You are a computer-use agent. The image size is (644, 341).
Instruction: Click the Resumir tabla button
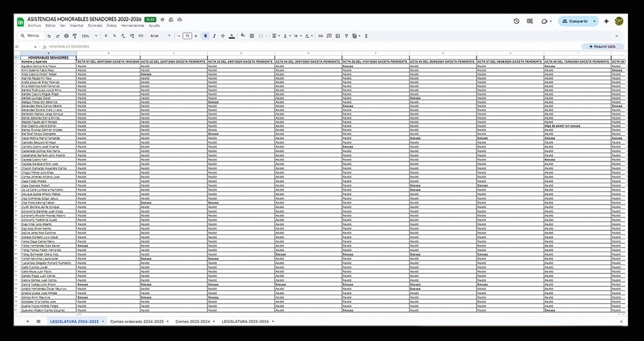(603, 47)
